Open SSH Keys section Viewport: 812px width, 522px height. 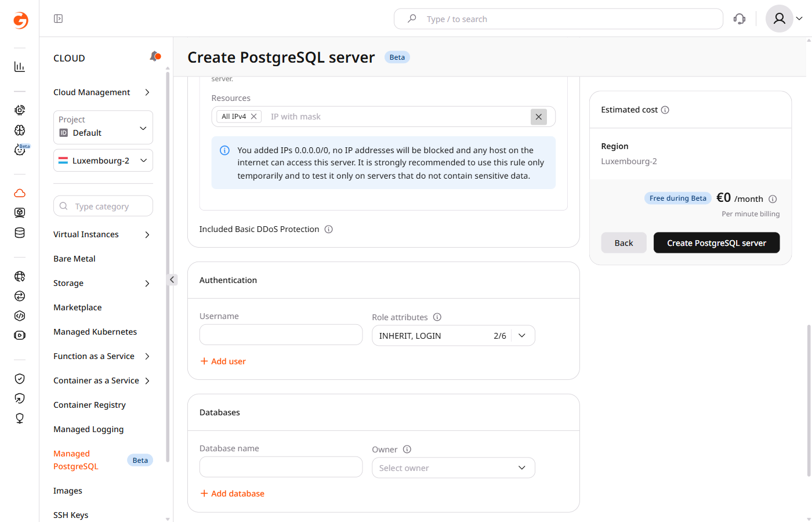71,515
